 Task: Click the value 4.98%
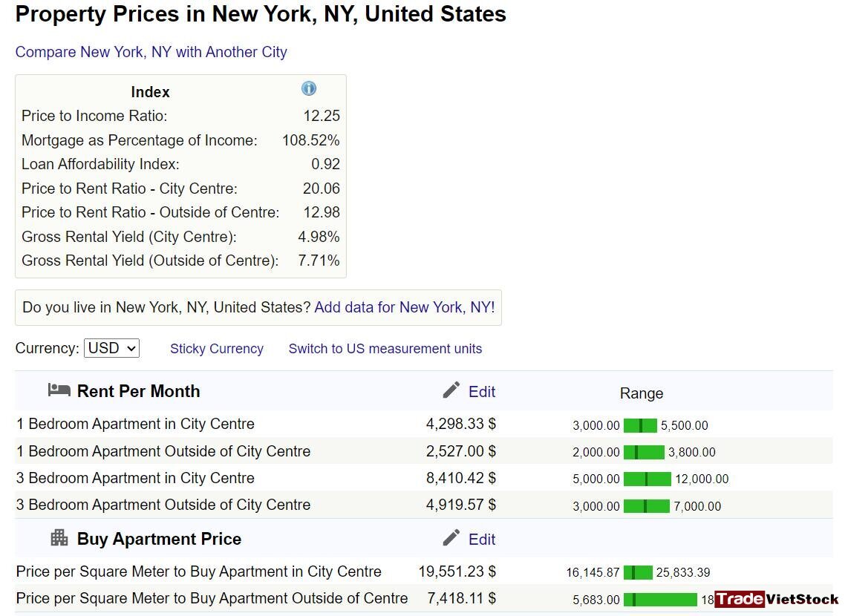(x=319, y=237)
